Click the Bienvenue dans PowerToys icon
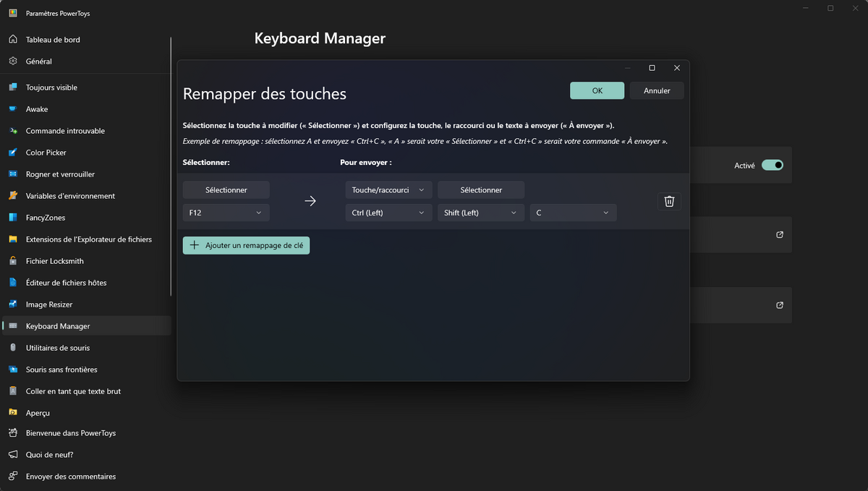Viewport: 868px width, 491px height. (x=13, y=433)
